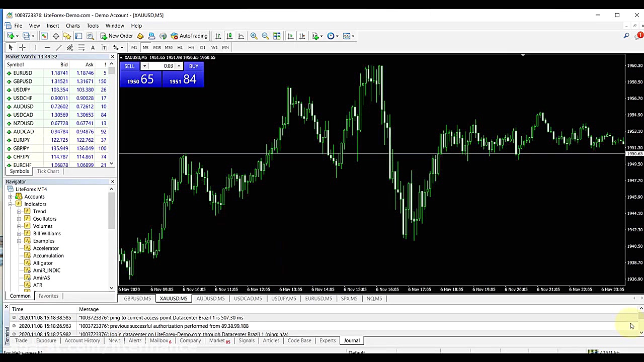Switch chart to M1 timeframe
The width and height of the screenshot is (644, 362).
(134, 47)
